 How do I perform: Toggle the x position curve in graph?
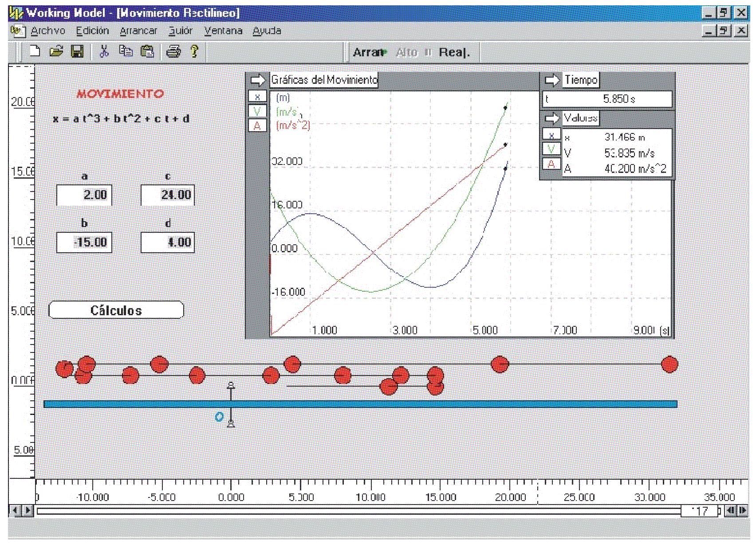pyautogui.click(x=257, y=97)
